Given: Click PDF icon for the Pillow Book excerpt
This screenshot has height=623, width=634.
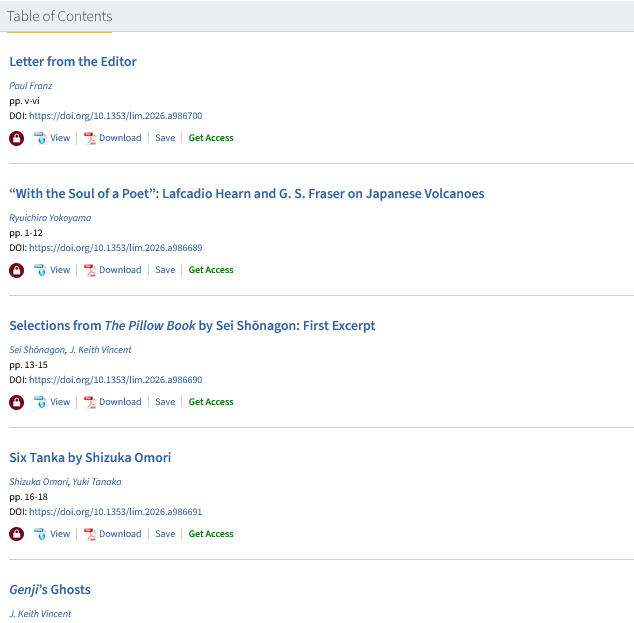Looking at the screenshot, I should (x=89, y=402).
